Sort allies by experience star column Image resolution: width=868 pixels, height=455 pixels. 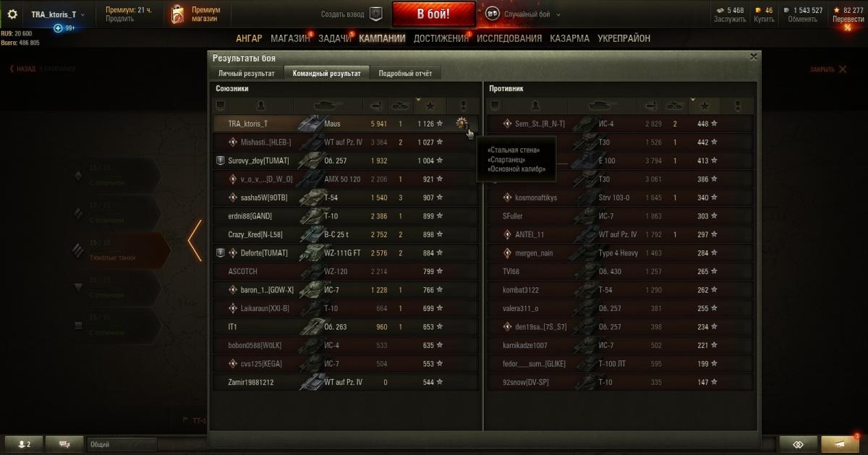(430, 106)
